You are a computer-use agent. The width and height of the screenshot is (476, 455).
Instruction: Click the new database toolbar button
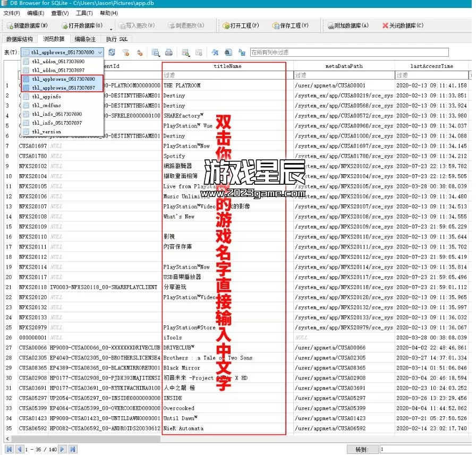click(x=27, y=25)
